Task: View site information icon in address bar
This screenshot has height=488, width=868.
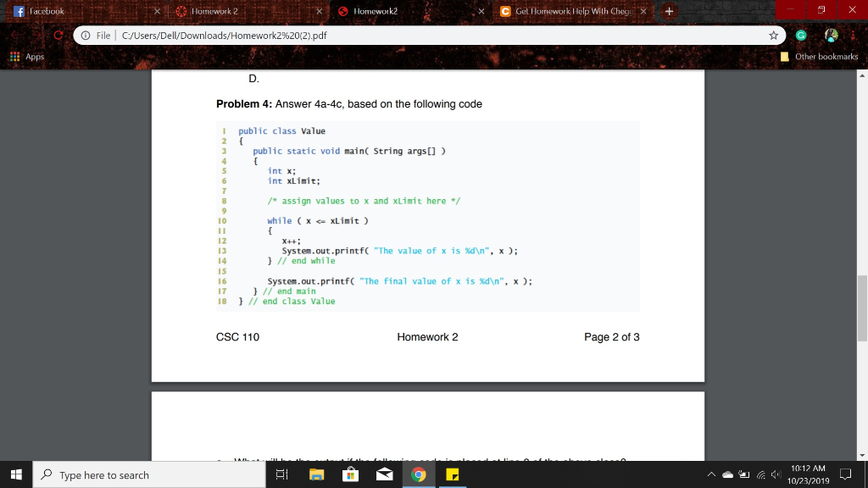Action: (x=86, y=36)
